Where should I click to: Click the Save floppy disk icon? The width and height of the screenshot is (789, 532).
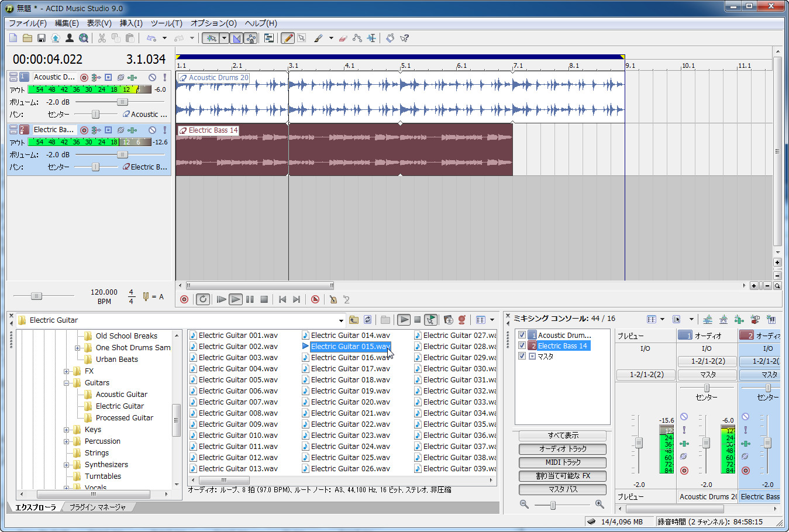click(42, 38)
